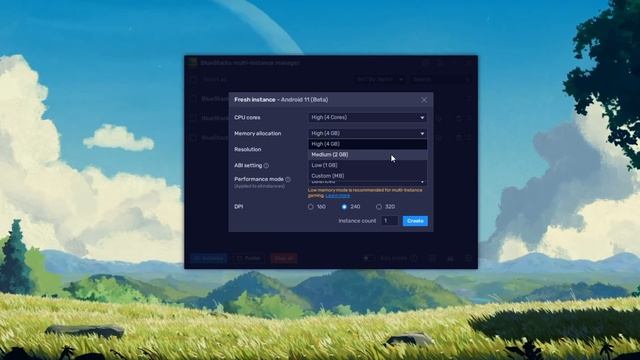Choose the Custom (MB) memory option

[367, 176]
